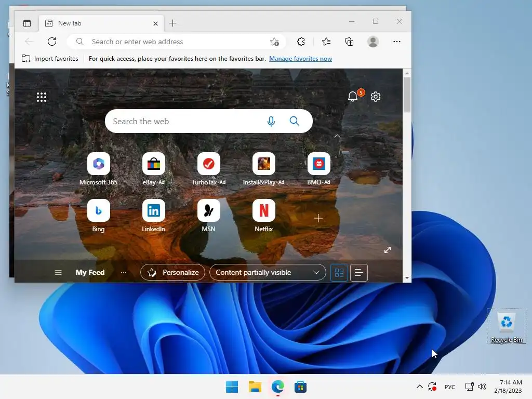Viewport: 532px width, 399px height.
Task: Click the update sync tray icon
Action: click(x=432, y=387)
